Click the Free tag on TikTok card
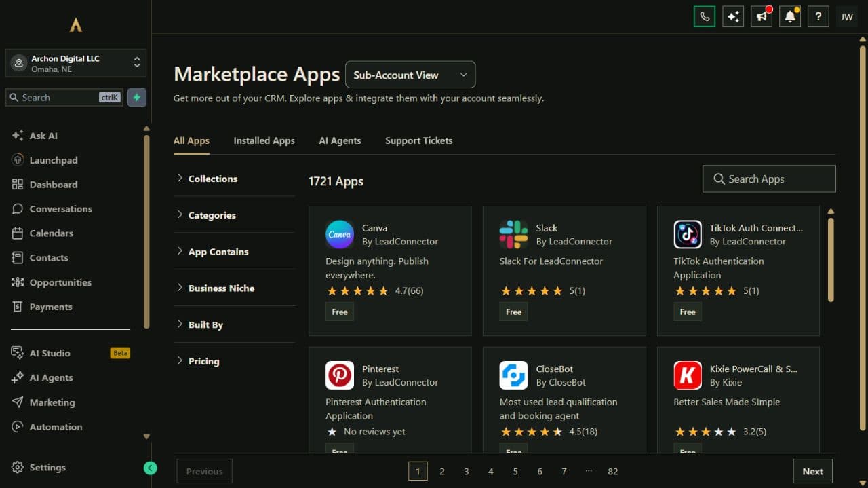Image resolution: width=868 pixels, height=488 pixels. pos(688,312)
